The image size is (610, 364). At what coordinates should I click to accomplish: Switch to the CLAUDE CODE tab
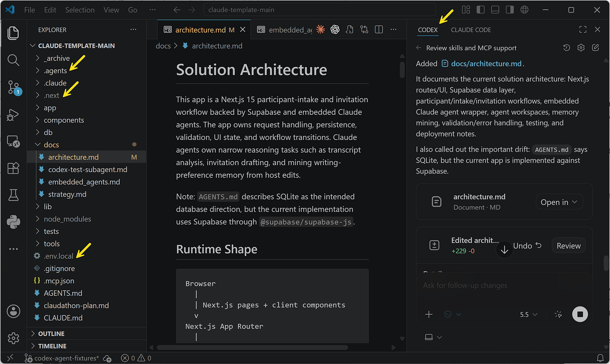tap(471, 30)
